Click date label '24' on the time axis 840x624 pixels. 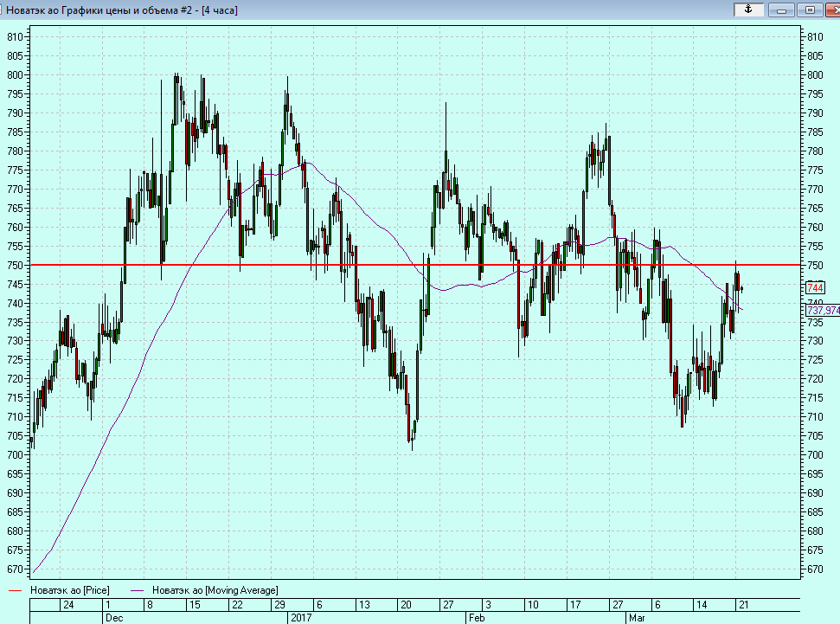[68, 605]
